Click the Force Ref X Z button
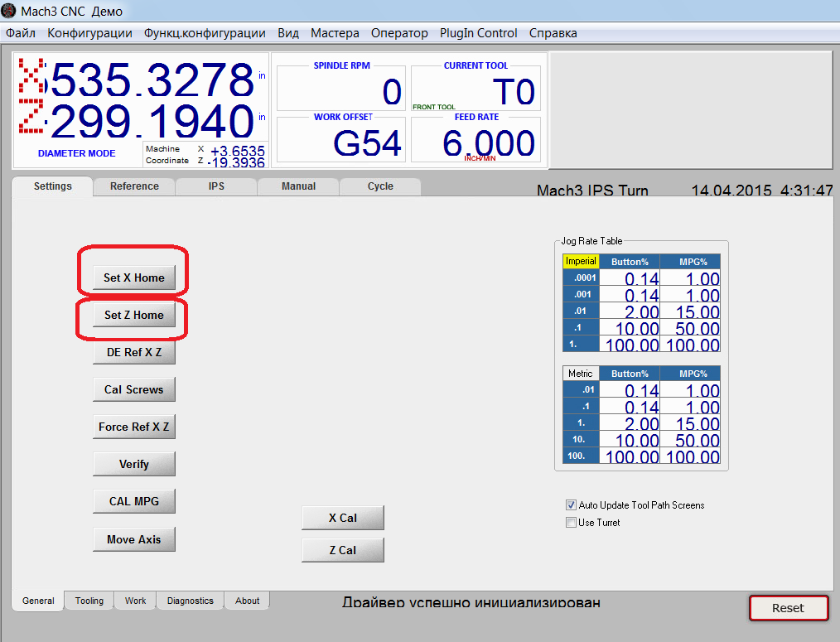Image resolution: width=840 pixels, height=642 pixels. click(x=134, y=427)
